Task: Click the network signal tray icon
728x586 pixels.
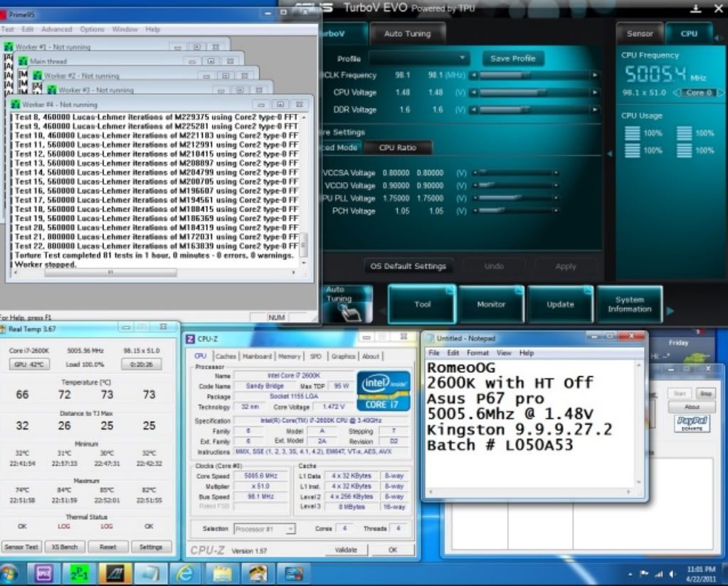Action: [658, 575]
